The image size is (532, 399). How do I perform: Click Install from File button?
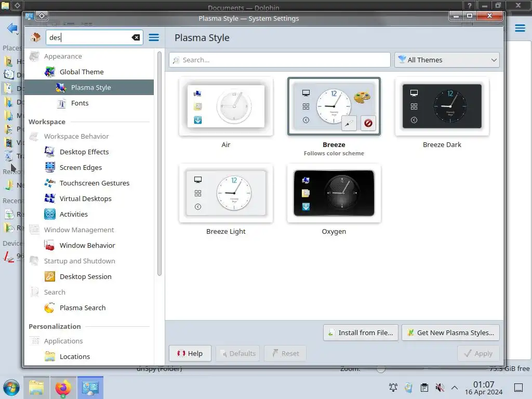(361, 333)
